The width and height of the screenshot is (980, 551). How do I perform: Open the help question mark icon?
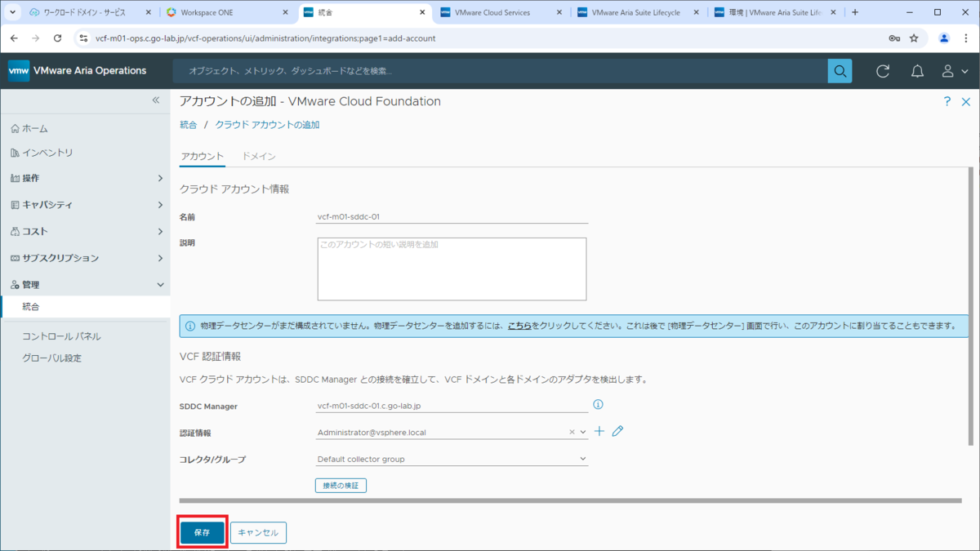click(x=947, y=101)
